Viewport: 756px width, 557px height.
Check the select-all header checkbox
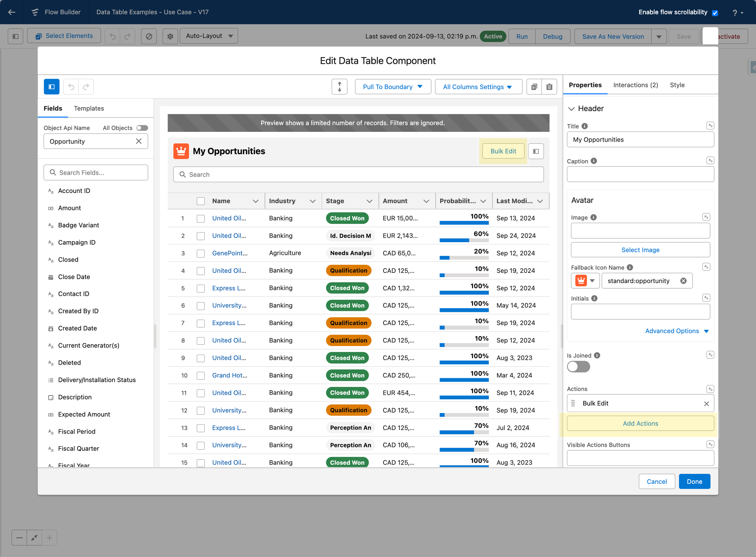coord(200,201)
